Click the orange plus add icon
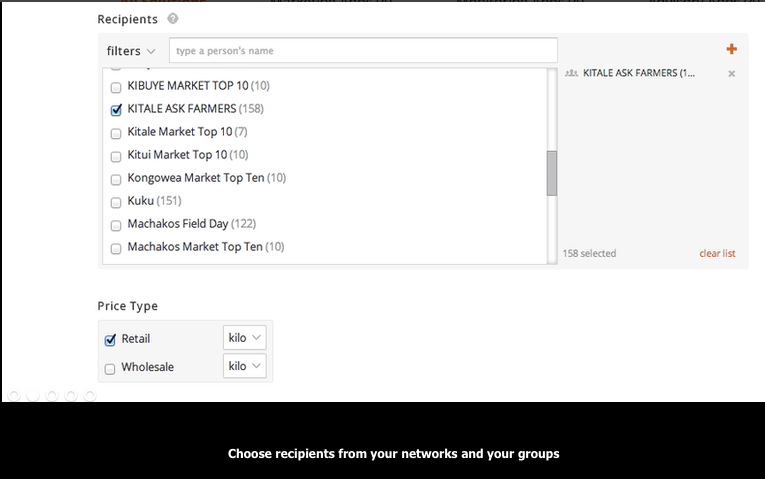 tap(731, 49)
